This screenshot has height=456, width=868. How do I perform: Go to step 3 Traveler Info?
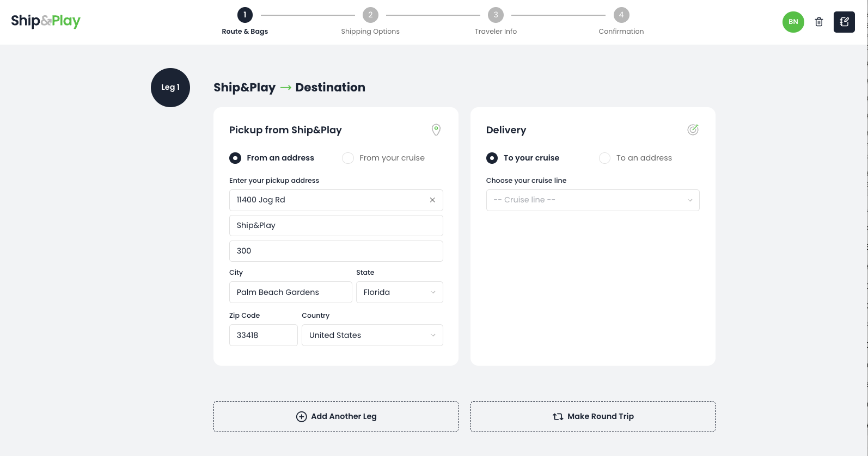click(496, 21)
